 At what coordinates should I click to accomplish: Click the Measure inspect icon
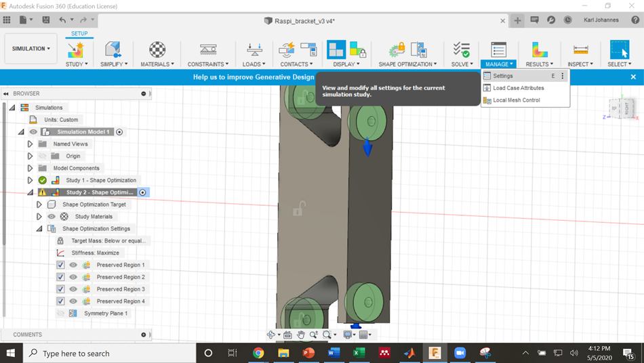581,49
